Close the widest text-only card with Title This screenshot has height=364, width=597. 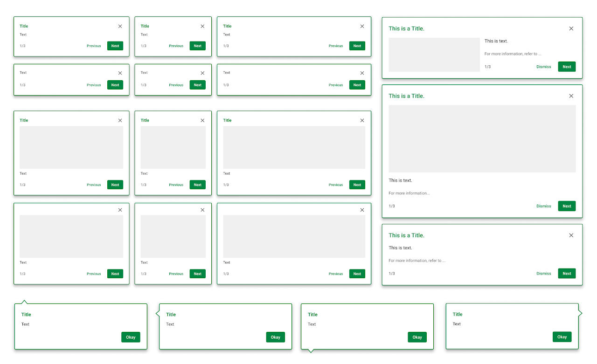[362, 26]
